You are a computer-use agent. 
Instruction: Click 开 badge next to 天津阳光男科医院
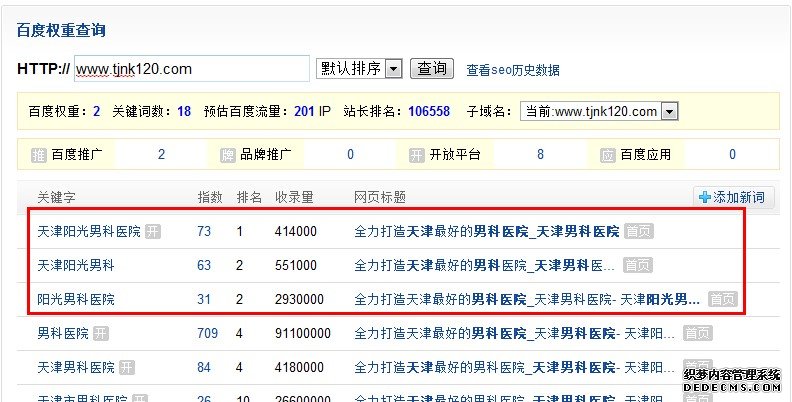[x=153, y=232]
